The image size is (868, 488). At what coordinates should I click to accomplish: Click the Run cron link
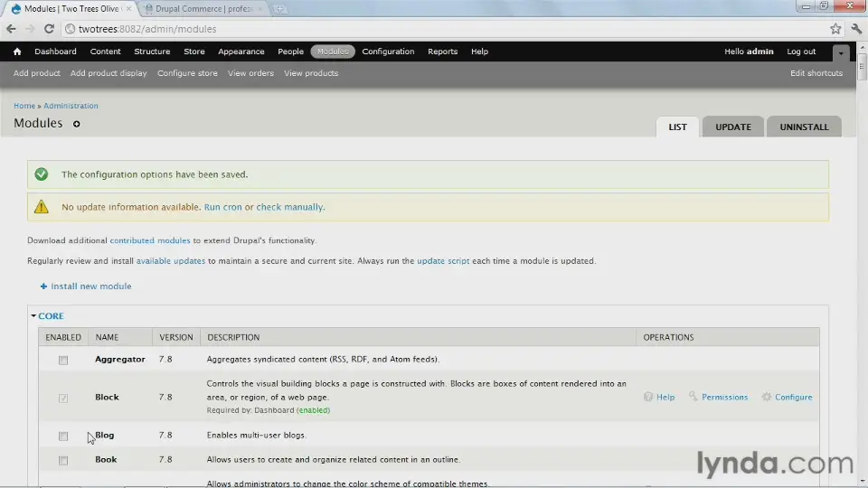tap(223, 207)
